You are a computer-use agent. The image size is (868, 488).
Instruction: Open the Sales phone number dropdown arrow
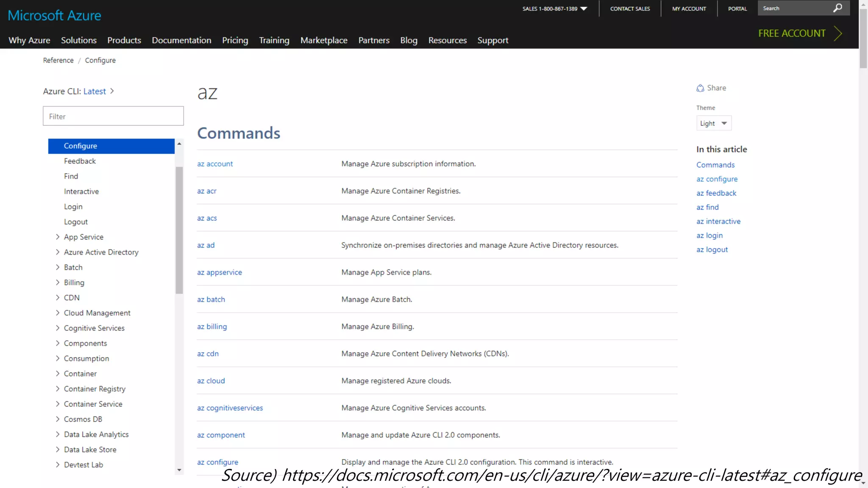point(584,8)
